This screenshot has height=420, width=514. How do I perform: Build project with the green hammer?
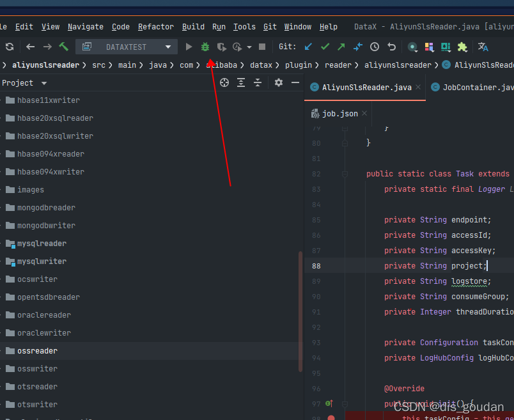pos(63,47)
